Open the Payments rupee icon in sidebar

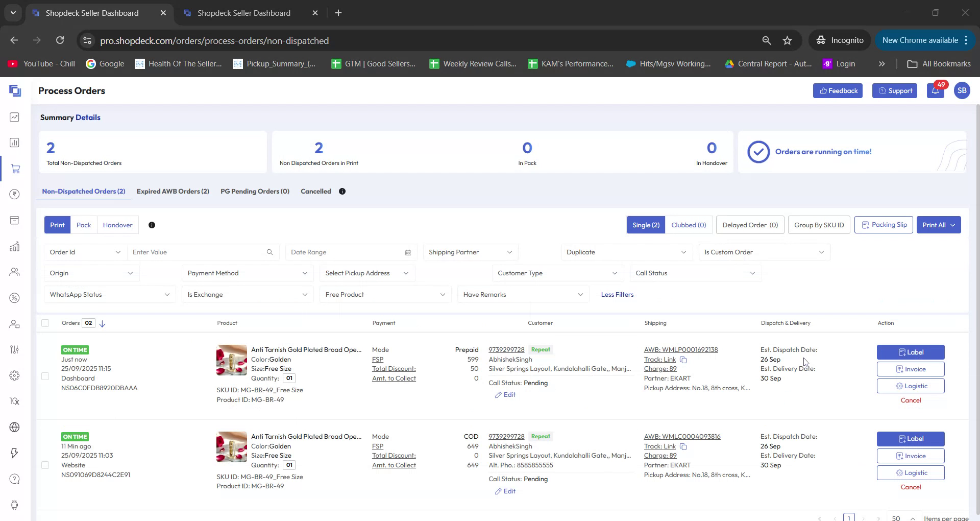(15, 194)
